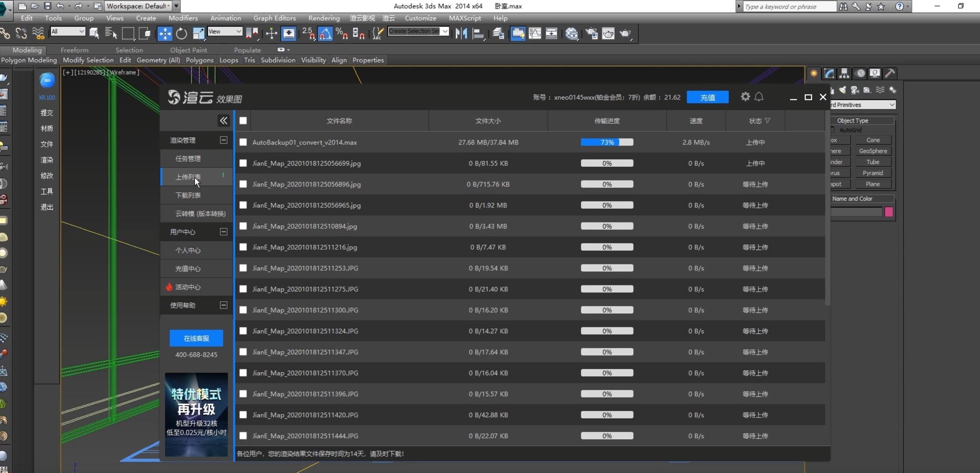Collapse the sidebar with the double chevron
Screen dimensions: 980x473
(223, 121)
